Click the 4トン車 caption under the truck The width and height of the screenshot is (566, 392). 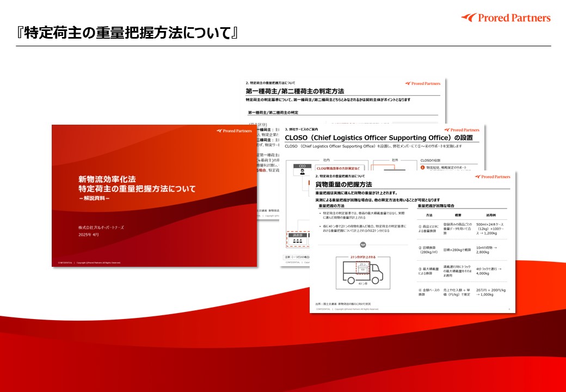pyautogui.click(x=363, y=284)
